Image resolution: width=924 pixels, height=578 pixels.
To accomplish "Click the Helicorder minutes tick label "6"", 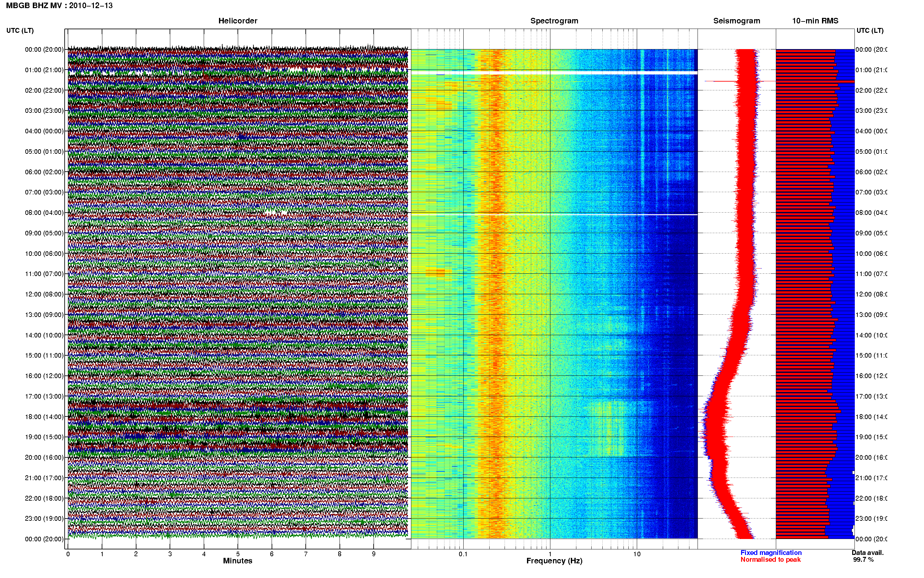I will click(272, 554).
